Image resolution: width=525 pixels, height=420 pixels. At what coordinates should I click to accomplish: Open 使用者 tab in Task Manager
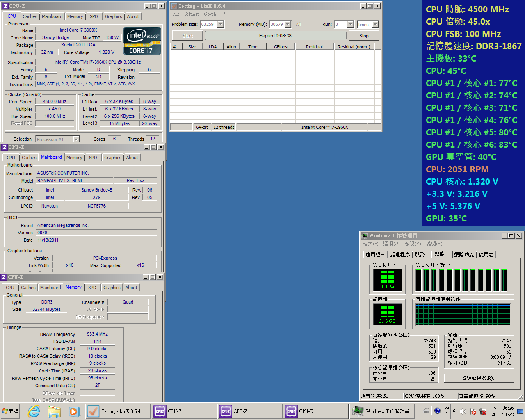point(486,255)
